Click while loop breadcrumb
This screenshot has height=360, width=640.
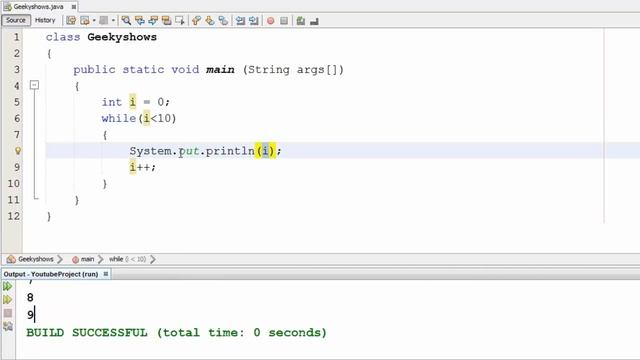coord(127,259)
